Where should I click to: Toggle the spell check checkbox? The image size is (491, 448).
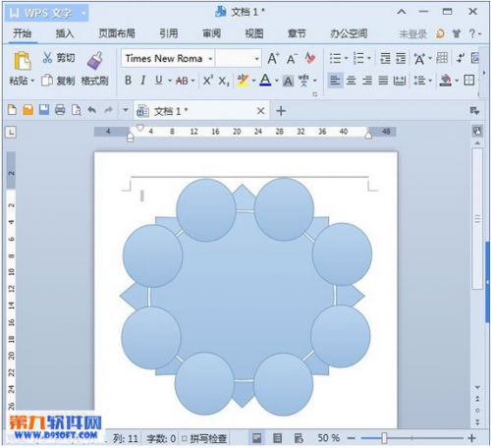(185, 438)
